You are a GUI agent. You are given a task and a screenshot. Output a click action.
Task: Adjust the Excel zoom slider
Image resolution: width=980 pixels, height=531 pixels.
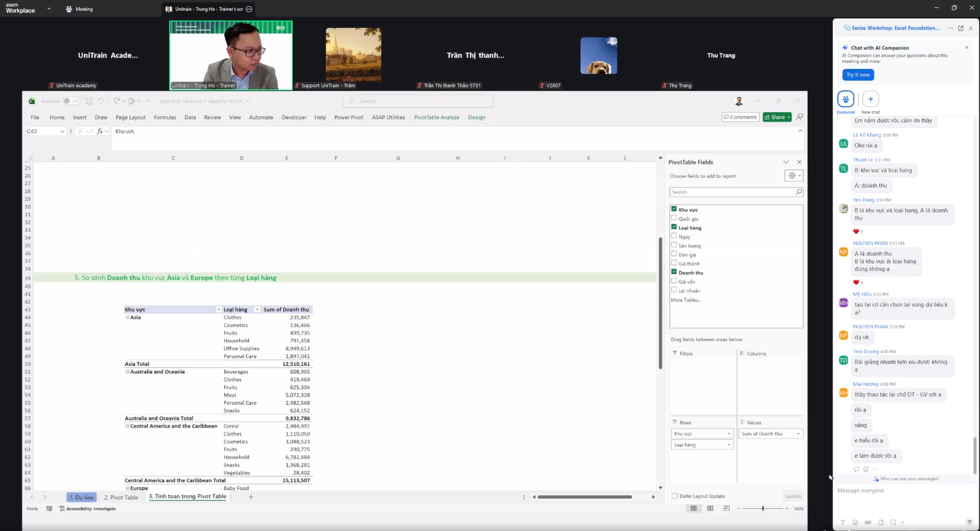pos(762,509)
